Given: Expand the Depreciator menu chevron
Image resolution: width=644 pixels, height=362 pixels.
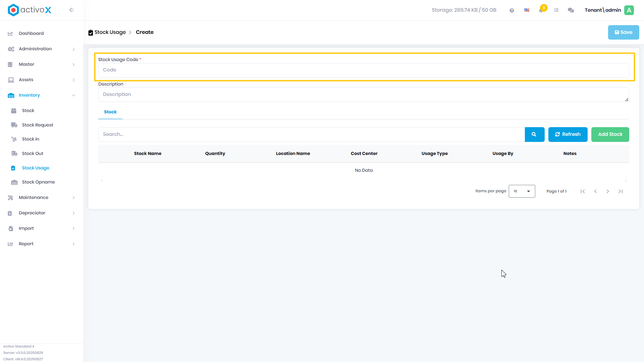Looking at the screenshot, I should (x=73, y=213).
